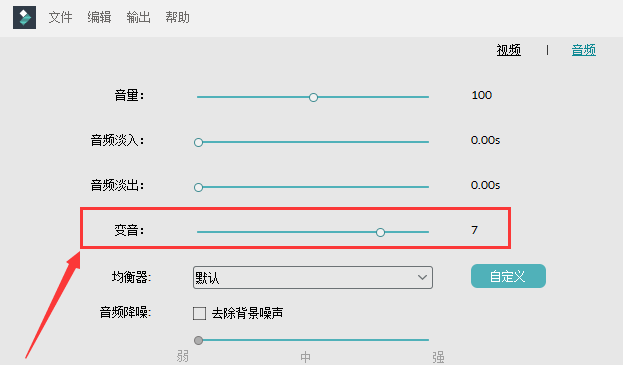The height and width of the screenshot is (365, 623).
Task: Switch to the 视频 tab
Action: tap(509, 50)
